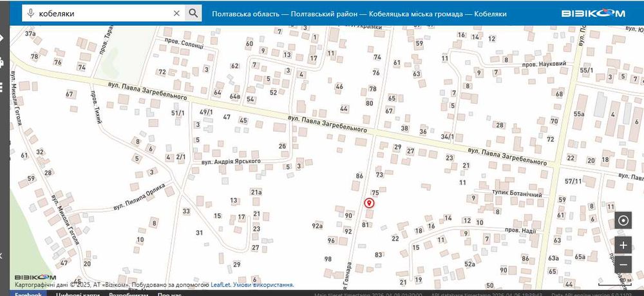Select the street label тупик Ботанічний
This screenshot has width=644, height=296.
(517, 194)
